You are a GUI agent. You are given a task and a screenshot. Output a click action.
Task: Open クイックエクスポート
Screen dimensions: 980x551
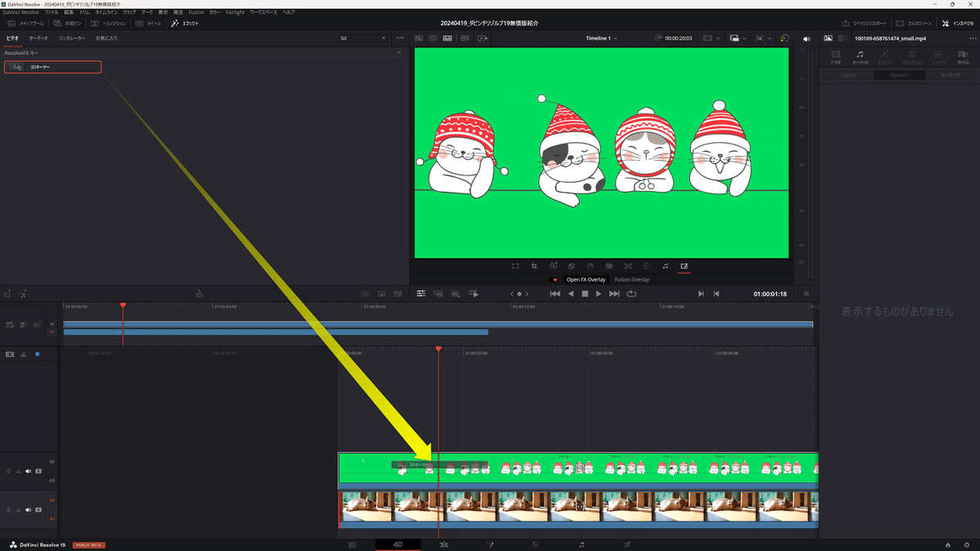(864, 24)
